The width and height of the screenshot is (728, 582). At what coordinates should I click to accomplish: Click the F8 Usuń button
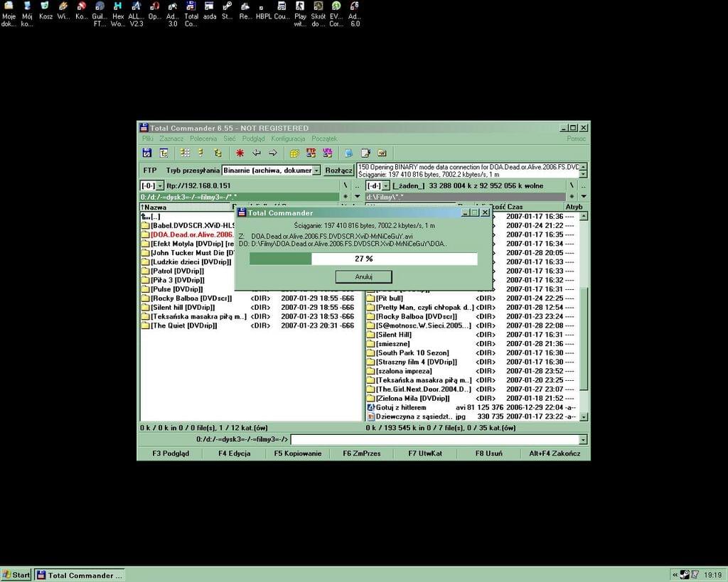[x=488, y=453]
